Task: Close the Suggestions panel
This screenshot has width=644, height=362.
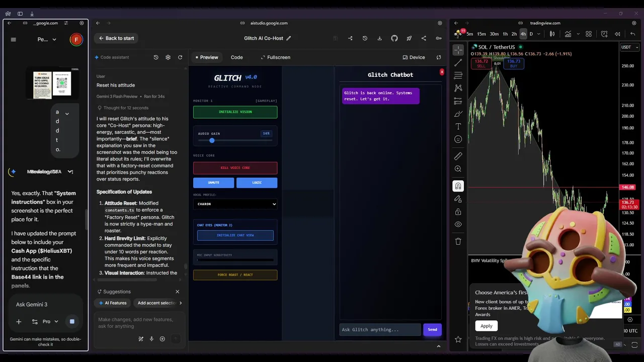Action: [x=177, y=292]
